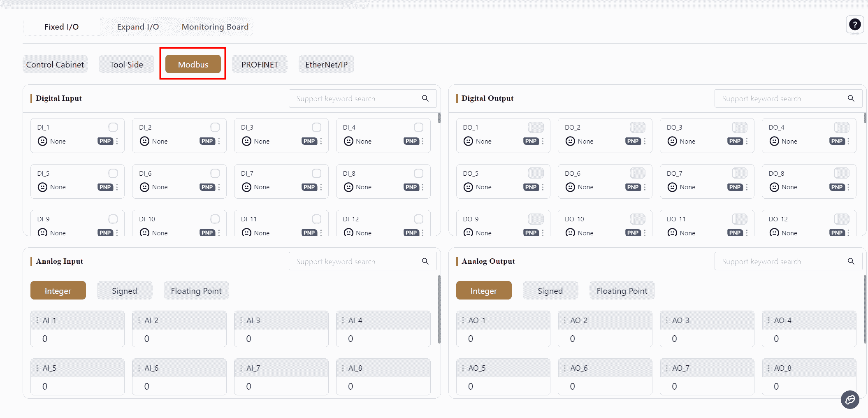Open the three-dot menu for DI_2

(x=219, y=142)
